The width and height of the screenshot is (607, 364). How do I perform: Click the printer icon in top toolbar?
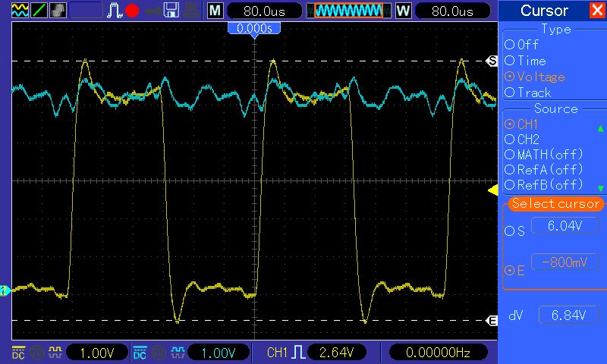click(x=191, y=11)
